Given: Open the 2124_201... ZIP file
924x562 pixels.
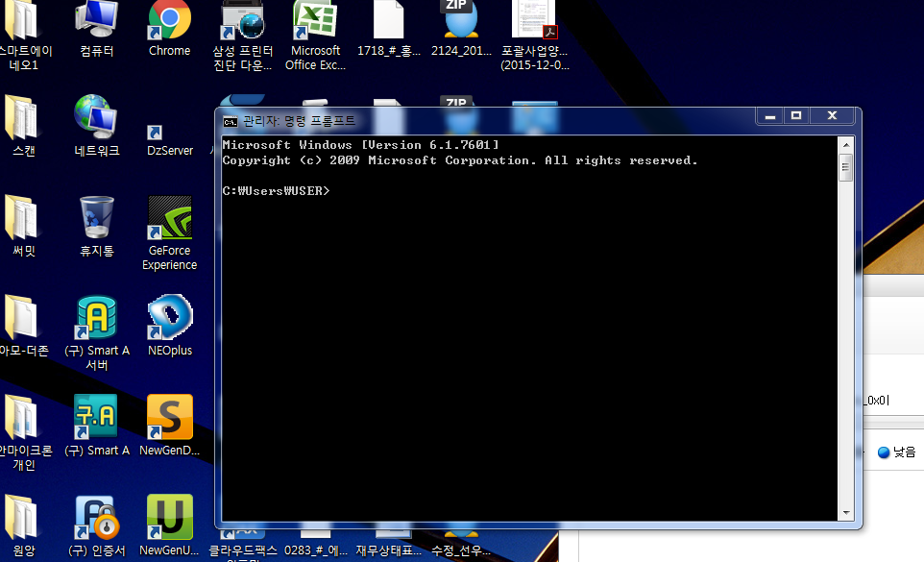Looking at the screenshot, I should 461,28.
